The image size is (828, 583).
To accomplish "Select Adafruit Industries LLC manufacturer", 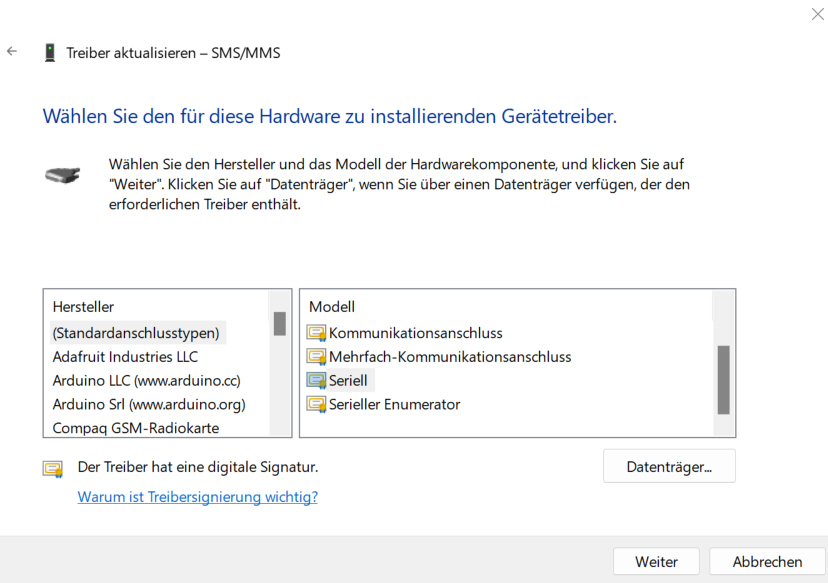I will tap(125, 357).
